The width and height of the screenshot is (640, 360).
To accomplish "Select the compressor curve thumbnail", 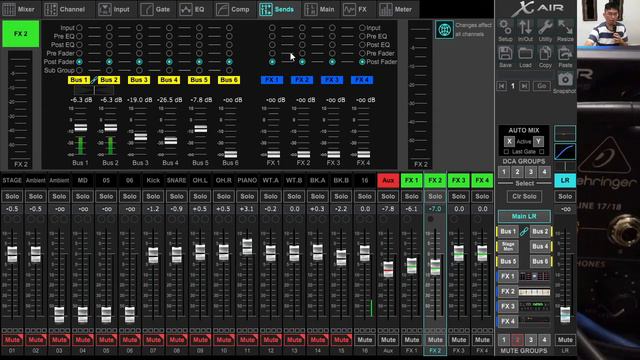I will point(565,151).
